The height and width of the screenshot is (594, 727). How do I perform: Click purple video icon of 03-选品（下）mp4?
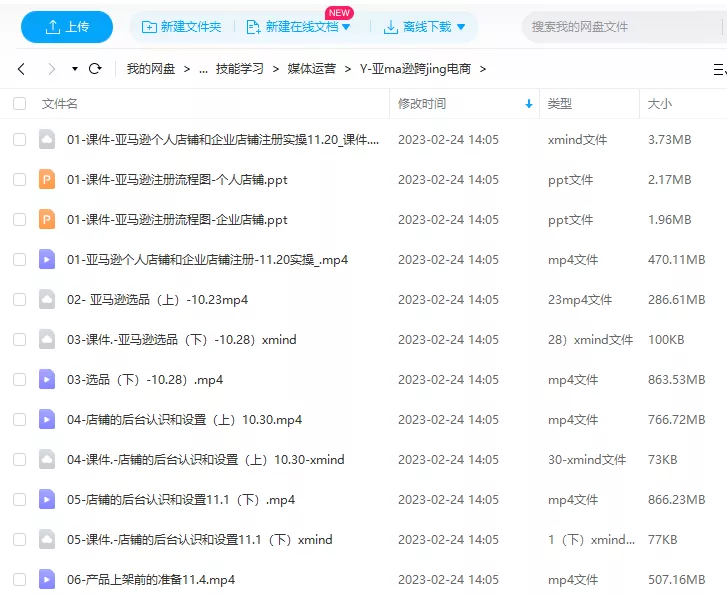46,379
